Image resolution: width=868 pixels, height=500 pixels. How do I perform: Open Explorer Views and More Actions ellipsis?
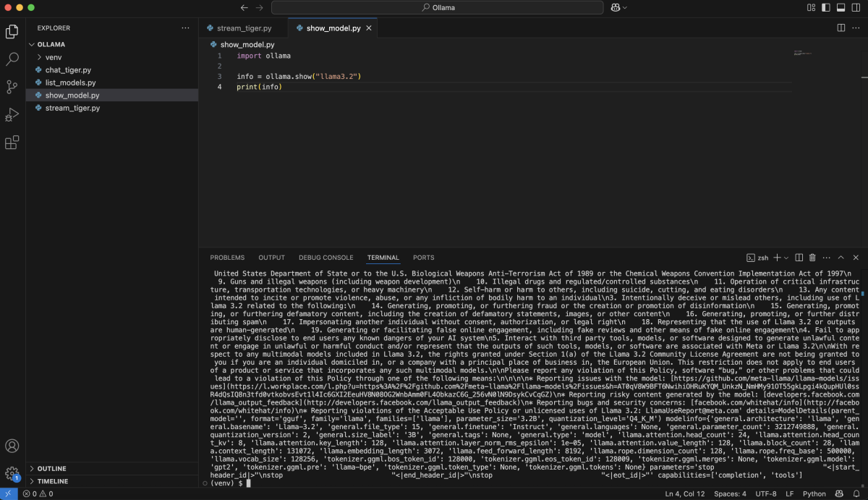click(186, 28)
